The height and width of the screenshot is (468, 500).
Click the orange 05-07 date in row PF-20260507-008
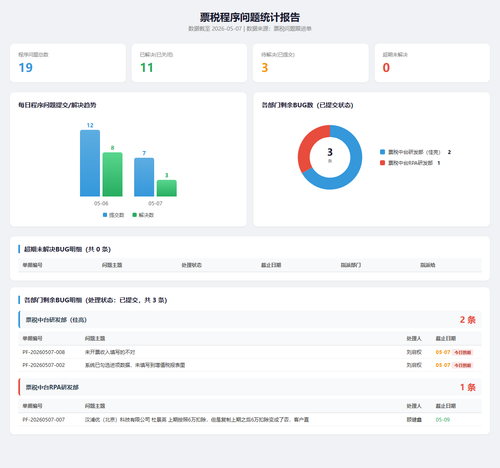click(443, 352)
